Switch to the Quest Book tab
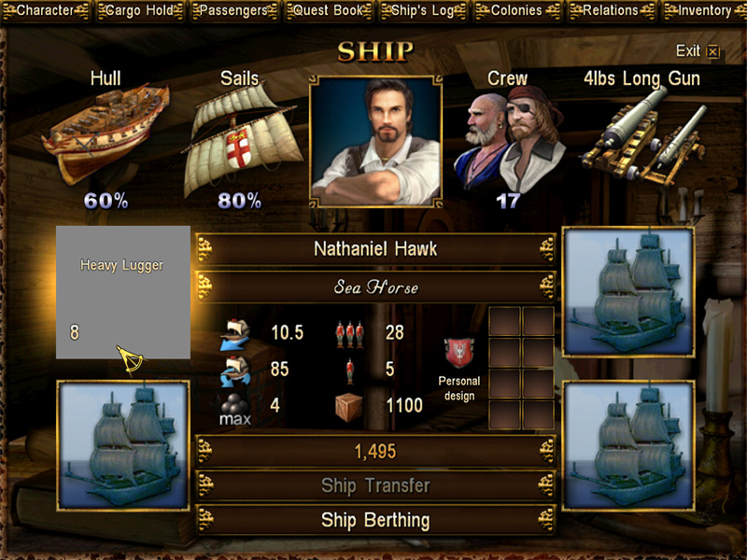747x560 pixels. click(329, 10)
